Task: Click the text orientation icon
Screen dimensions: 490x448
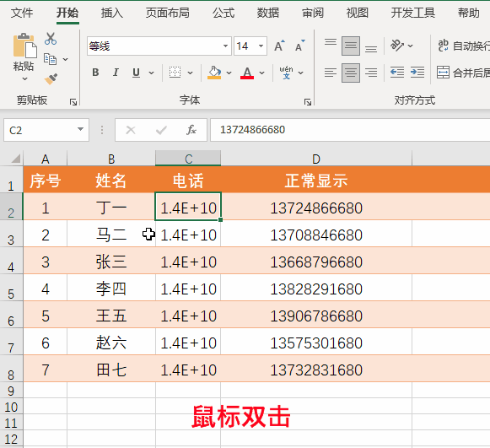Action: click(397, 46)
